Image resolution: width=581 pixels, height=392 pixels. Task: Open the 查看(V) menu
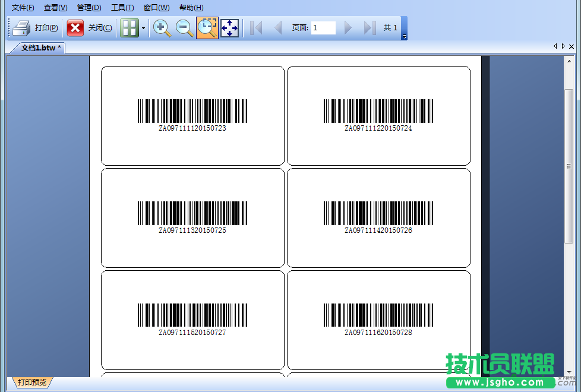tap(55, 8)
